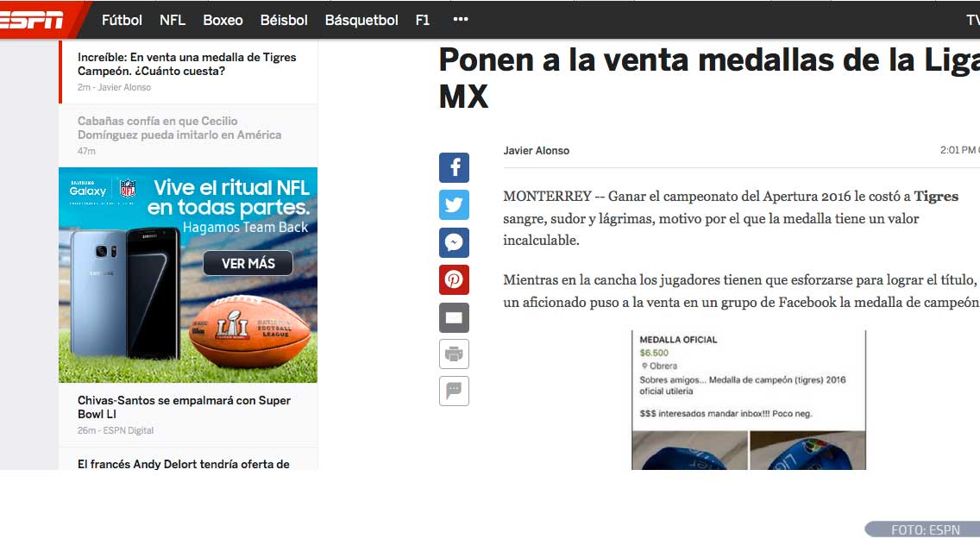Open the Boxeo section
This screenshot has width=980, height=551.
[x=223, y=20]
